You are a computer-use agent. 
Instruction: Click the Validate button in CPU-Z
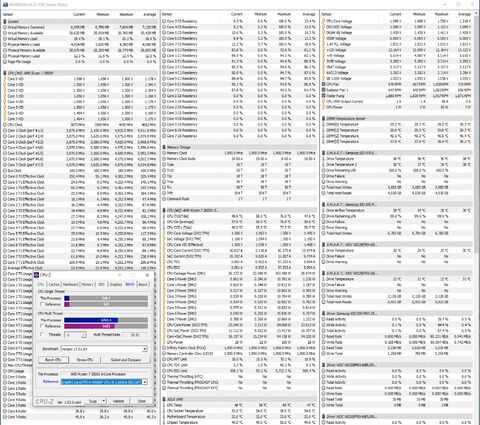(x=118, y=401)
